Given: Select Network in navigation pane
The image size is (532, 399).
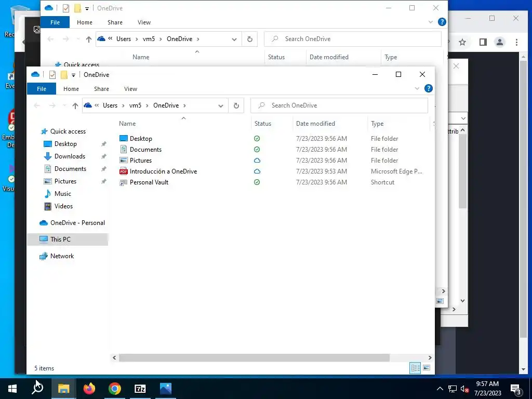Looking at the screenshot, I should 62,256.
